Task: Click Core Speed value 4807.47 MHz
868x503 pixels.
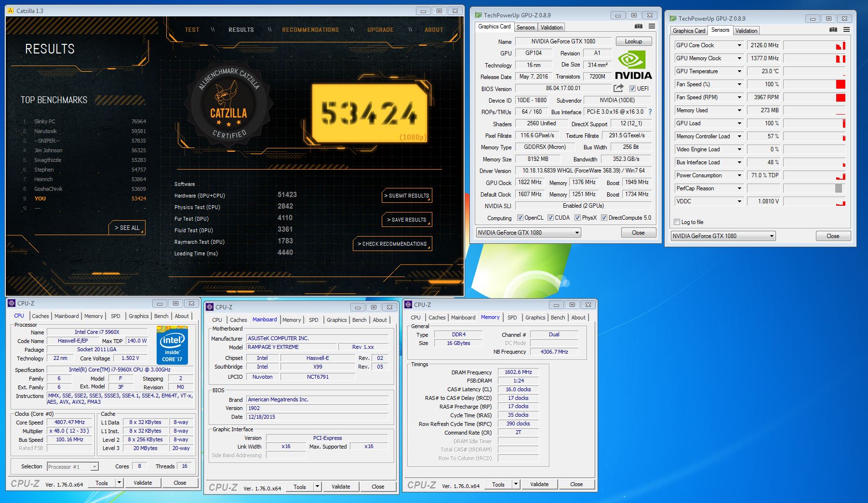Action: click(70, 422)
